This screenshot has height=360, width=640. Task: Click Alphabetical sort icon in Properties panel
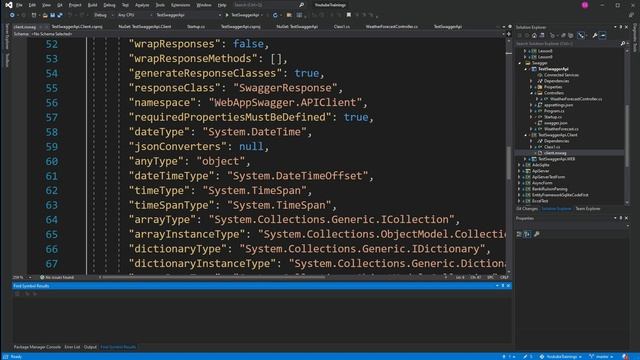coord(527,234)
